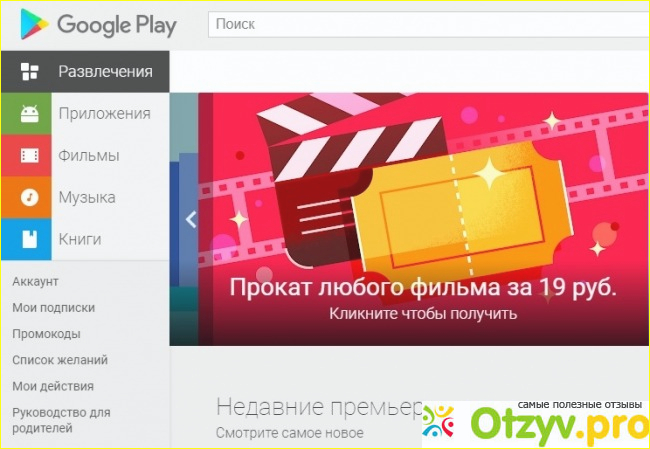Go to Промокоды page
Image resolution: width=650 pixels, height=449 pixels.
(x=46, y=334)
